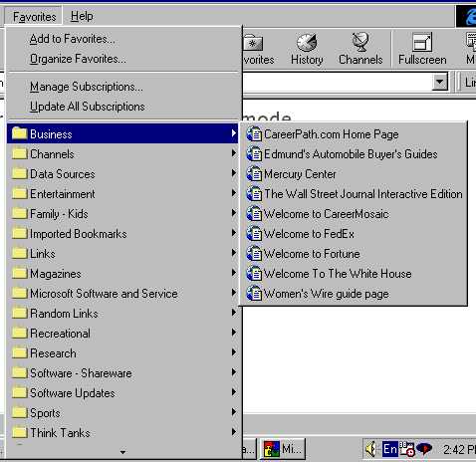476x462 pixels.
Task: Expand the Magazines folder
Action: click(x=122, y=274)
